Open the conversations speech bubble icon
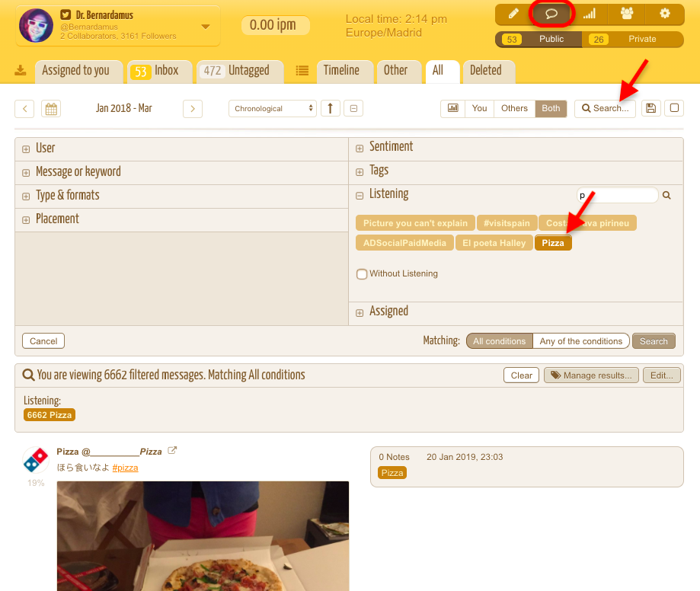 coord(551,14)
